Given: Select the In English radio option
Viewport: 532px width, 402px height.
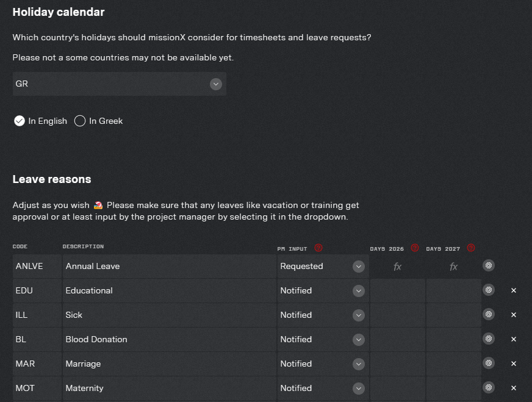Looking at the screenshot, I should [x=20, y=121].
